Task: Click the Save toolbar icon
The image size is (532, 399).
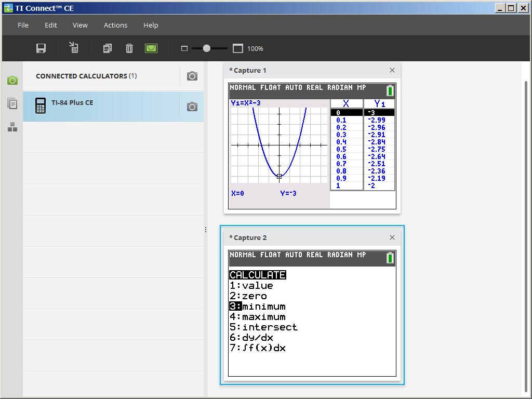Action: (41, 48)
